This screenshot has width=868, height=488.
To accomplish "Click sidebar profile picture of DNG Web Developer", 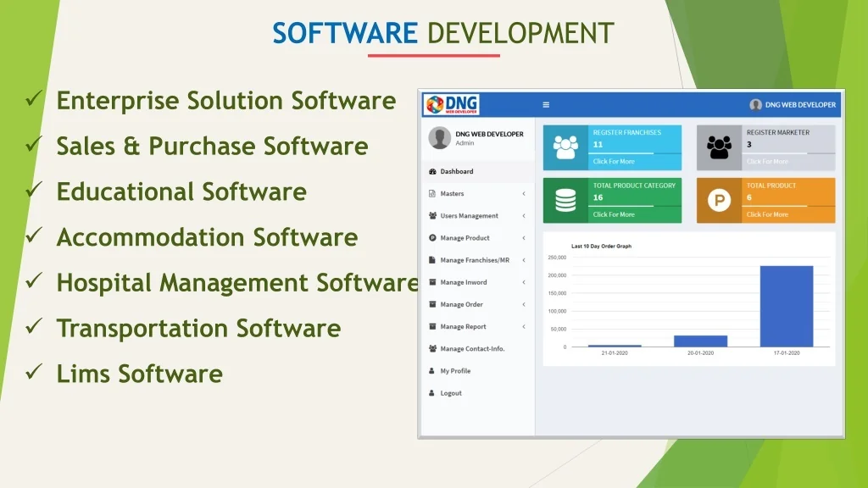I will coord(439,138).
